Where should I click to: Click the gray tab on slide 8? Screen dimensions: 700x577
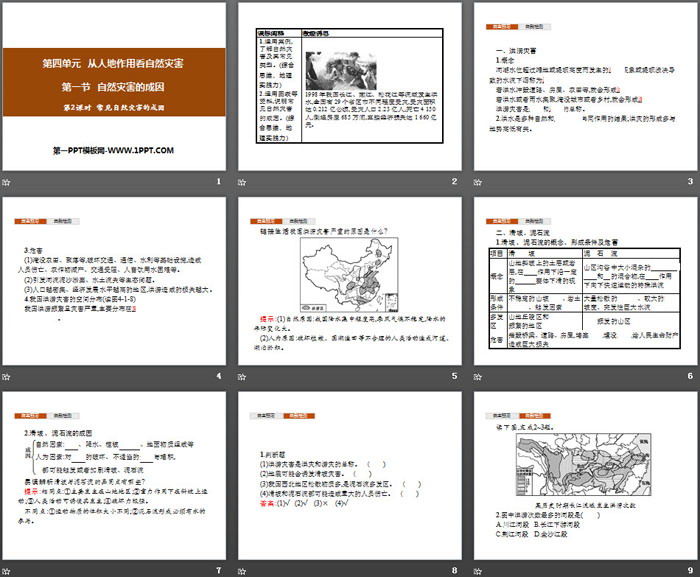point(266,416)
